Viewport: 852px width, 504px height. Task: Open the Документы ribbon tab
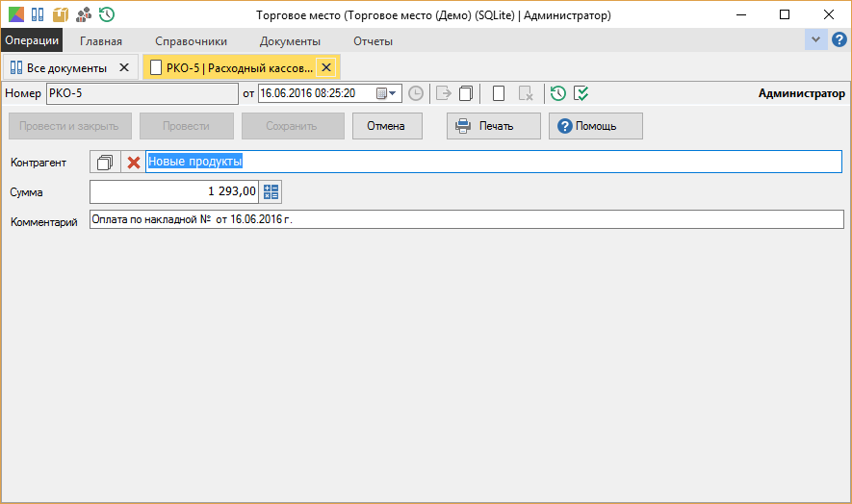coord(290,41)
